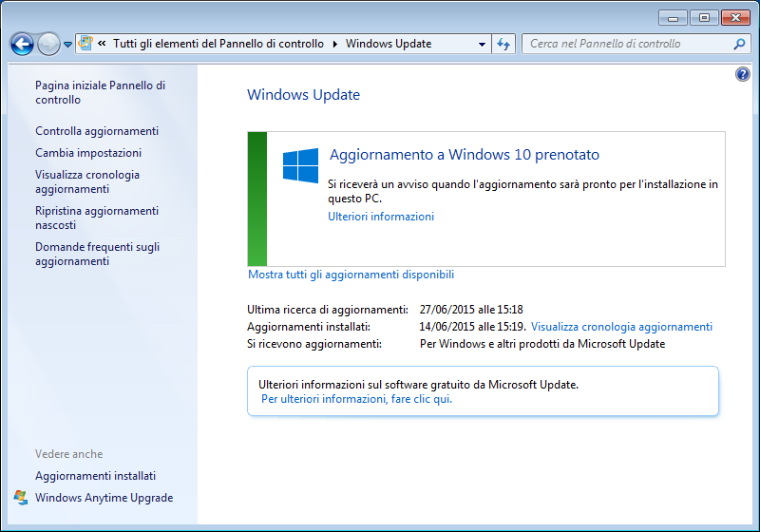The width and height of the screenshot is (760, 532).
Task: Click the 'Windows Update' breadcrumb in address bar
Action: (x=389, y=44)
